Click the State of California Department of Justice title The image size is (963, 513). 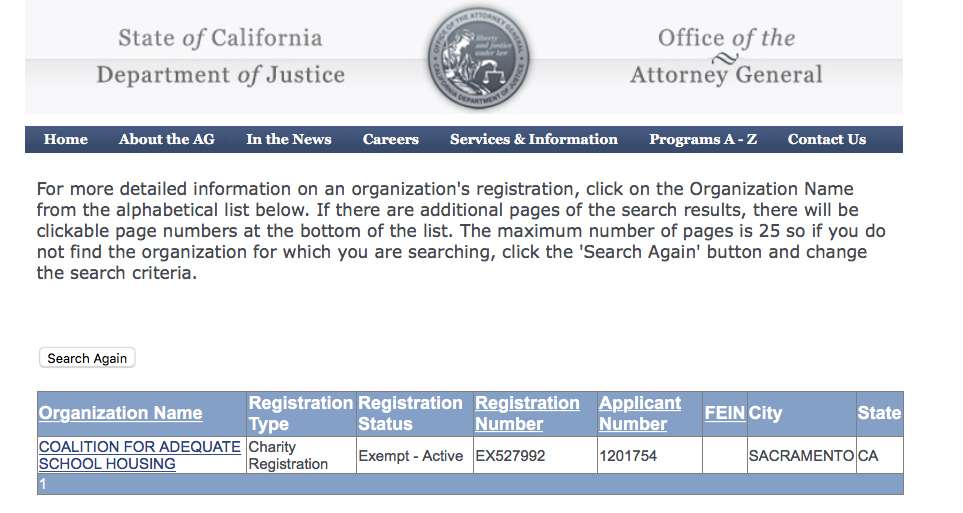(x=220, y=57)
